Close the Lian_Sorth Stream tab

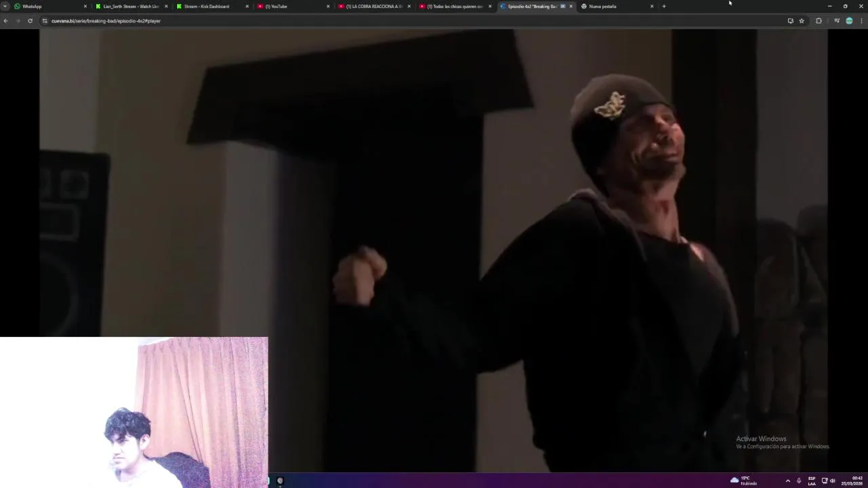coord(166,6)
